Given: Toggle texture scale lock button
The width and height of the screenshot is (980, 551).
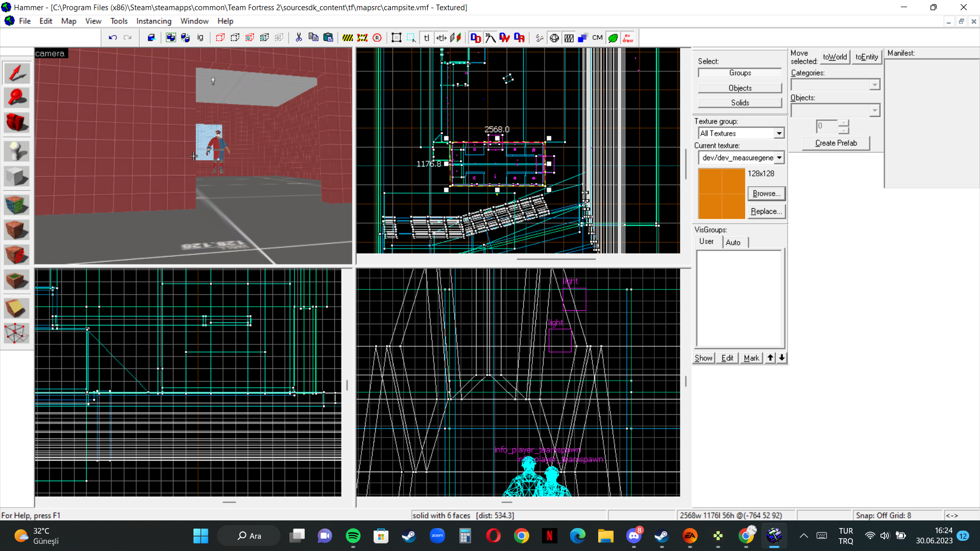Looking at the screenshot, I should (x=442, y=38).
